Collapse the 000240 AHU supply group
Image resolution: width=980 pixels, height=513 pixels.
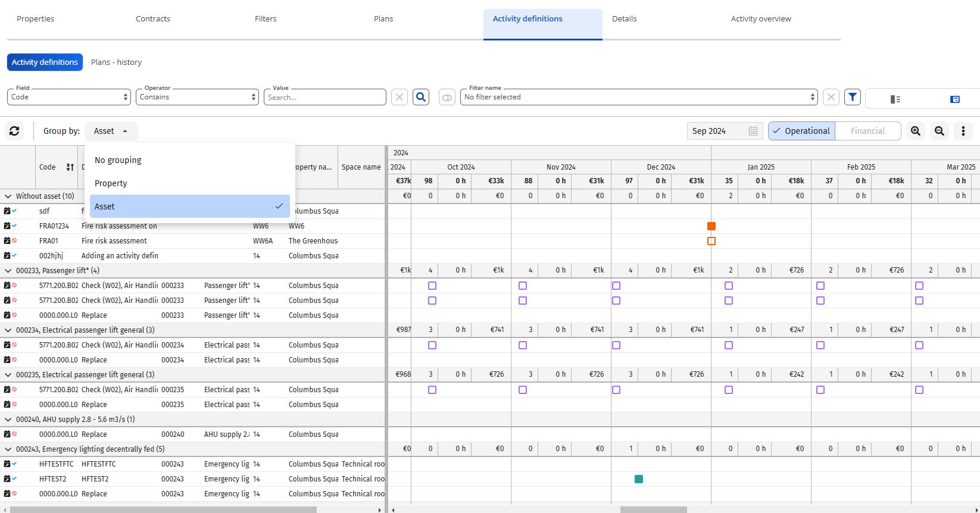click(8, 419)
